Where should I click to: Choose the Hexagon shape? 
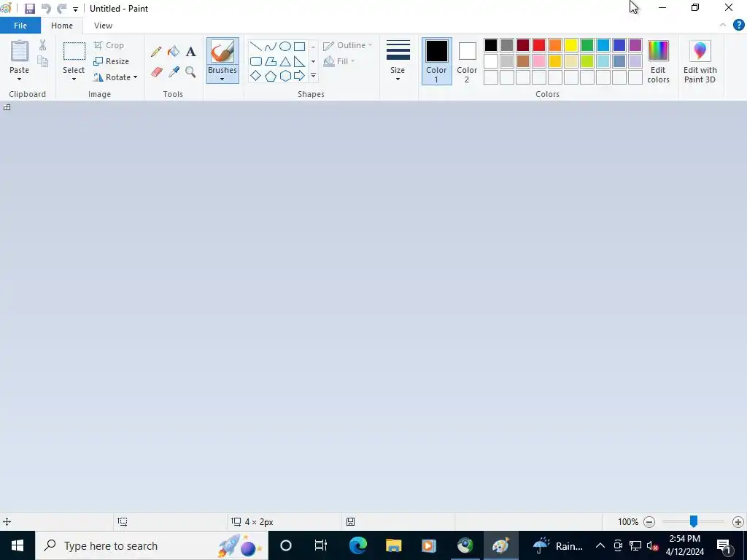(285, 76)
